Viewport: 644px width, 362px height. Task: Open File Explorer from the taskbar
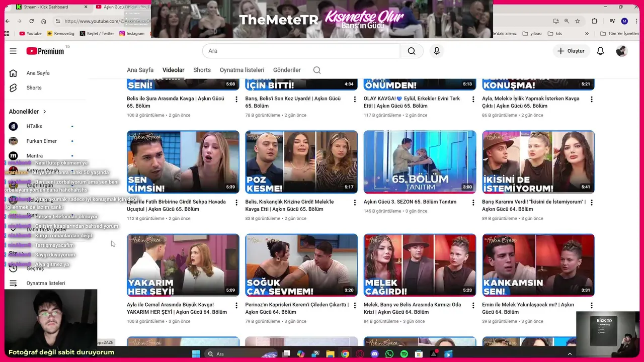point(330,354)
